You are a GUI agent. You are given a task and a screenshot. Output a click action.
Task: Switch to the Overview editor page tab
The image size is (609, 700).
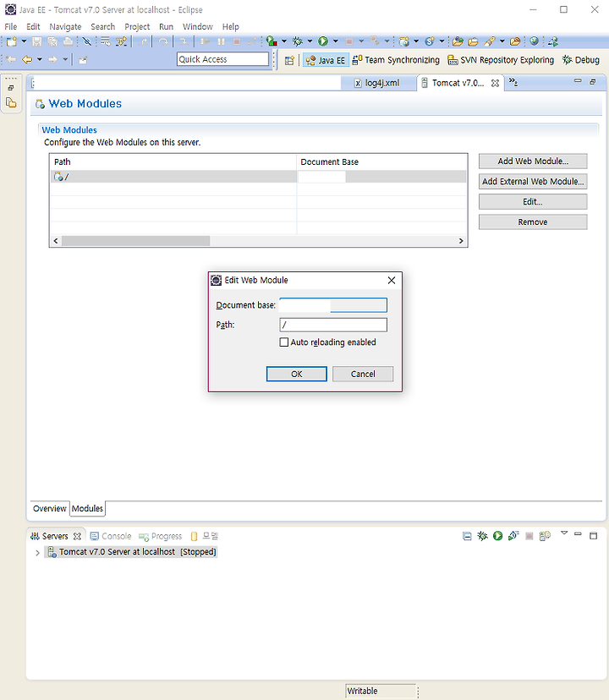pos(50,508)
